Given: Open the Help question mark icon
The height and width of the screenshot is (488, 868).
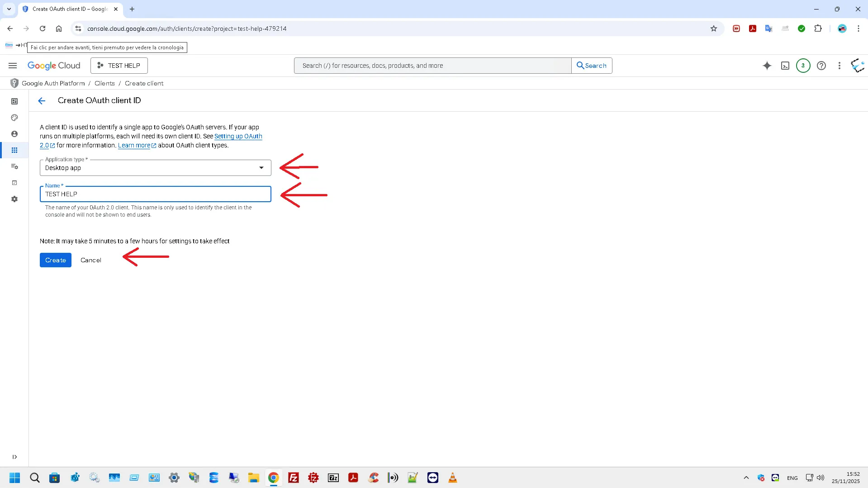Looking at the screenshot, I should [x=821, y=66].
